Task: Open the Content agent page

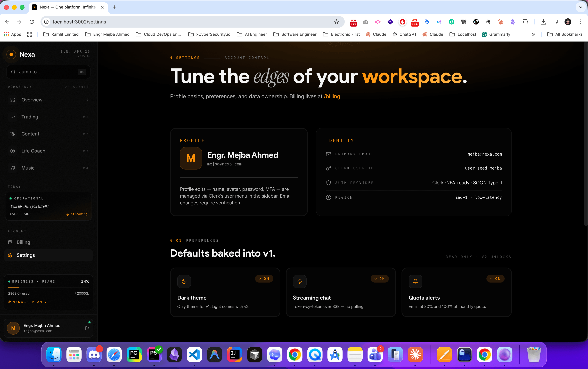Action: pyautogui.click(x=48, y=134)
